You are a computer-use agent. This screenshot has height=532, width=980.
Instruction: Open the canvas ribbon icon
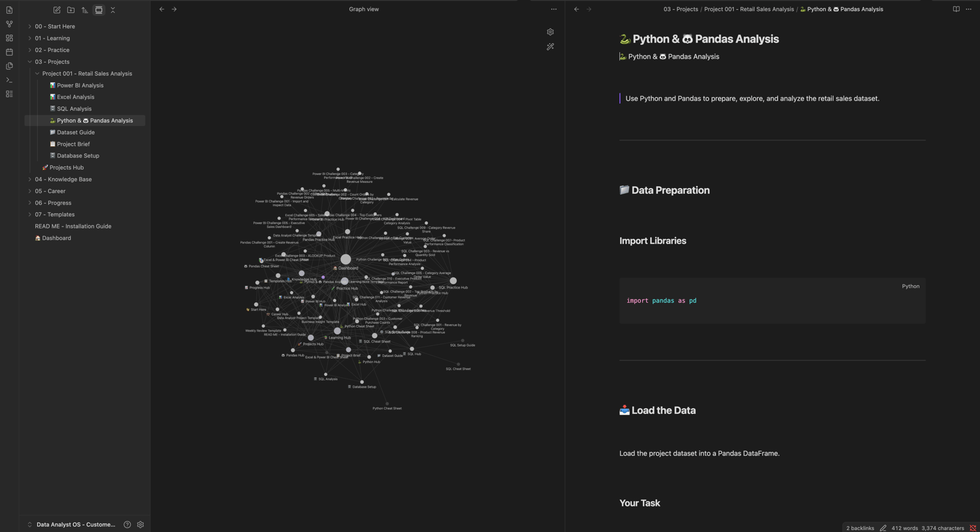[x=9, y=38]
